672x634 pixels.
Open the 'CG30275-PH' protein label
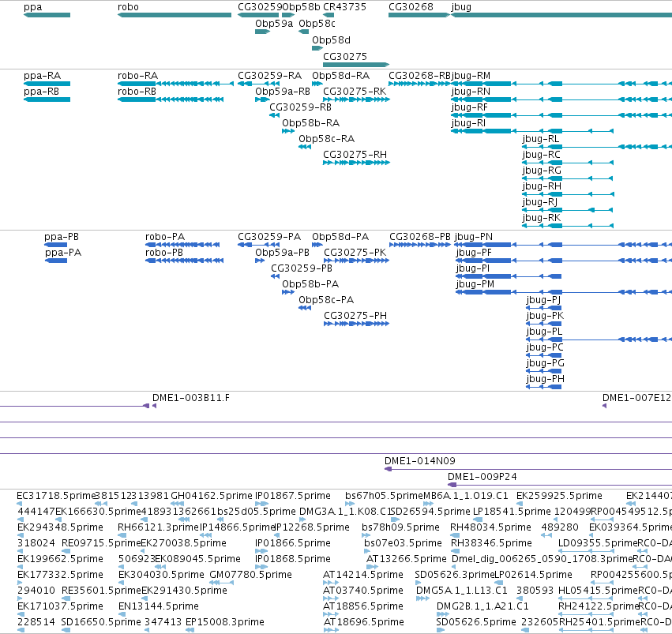pos(355,316)
